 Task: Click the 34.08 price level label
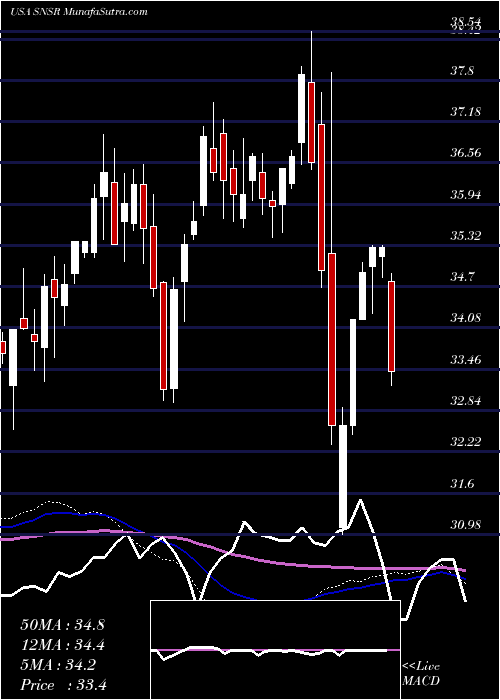[466, 318]
